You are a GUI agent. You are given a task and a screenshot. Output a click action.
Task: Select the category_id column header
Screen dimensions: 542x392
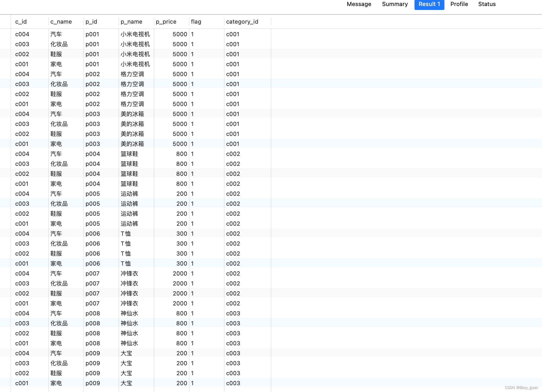[242, 22]
